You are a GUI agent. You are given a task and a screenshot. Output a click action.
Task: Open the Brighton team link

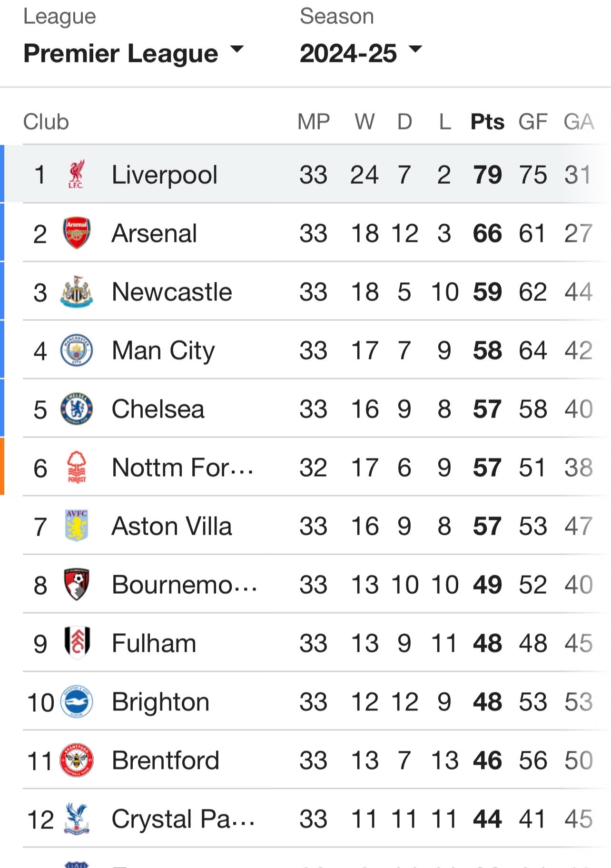pos(161,702)
